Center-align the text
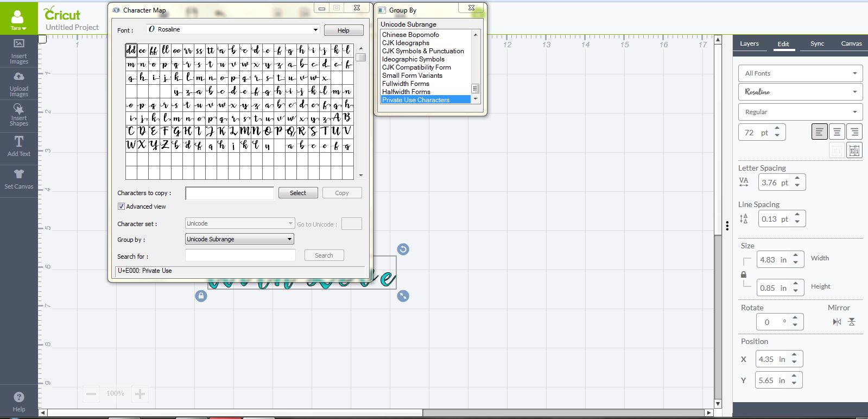 [x=837, y=132]
